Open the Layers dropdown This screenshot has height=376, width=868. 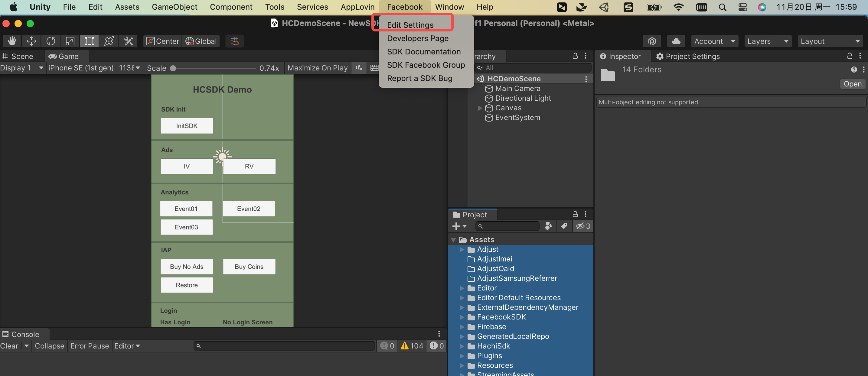click(x=768, y=41)
